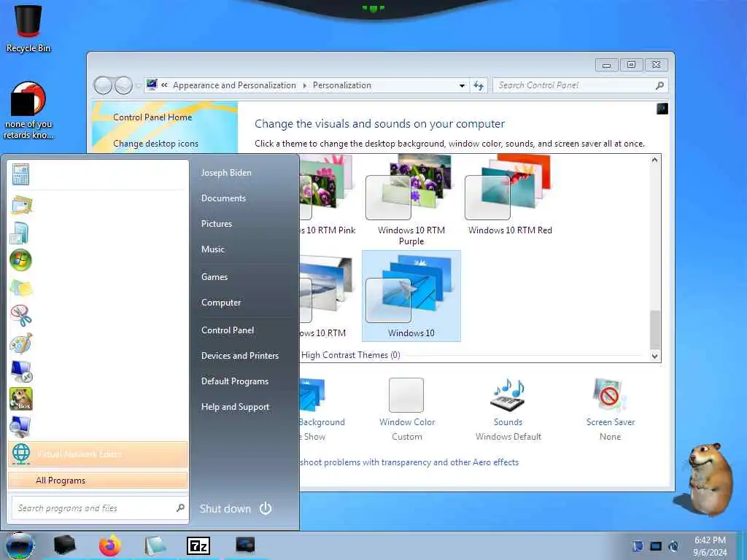The image size is (747, 560).
Task: Expand All Programs list
Action: click(98, 481)
